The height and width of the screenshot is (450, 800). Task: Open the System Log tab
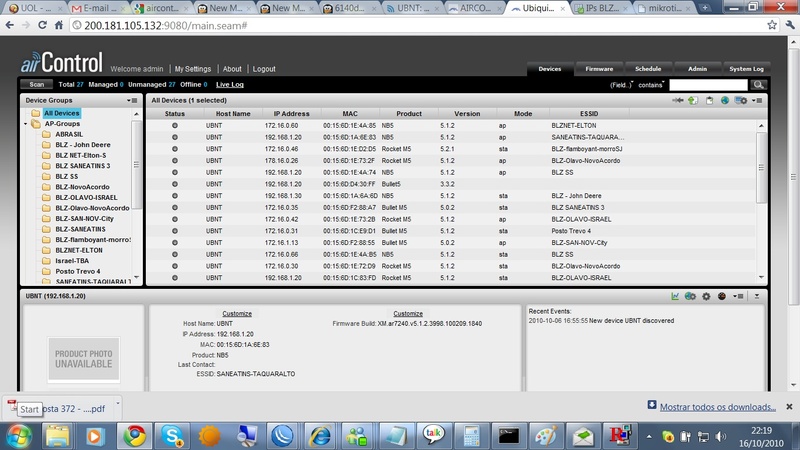[746, 69]
